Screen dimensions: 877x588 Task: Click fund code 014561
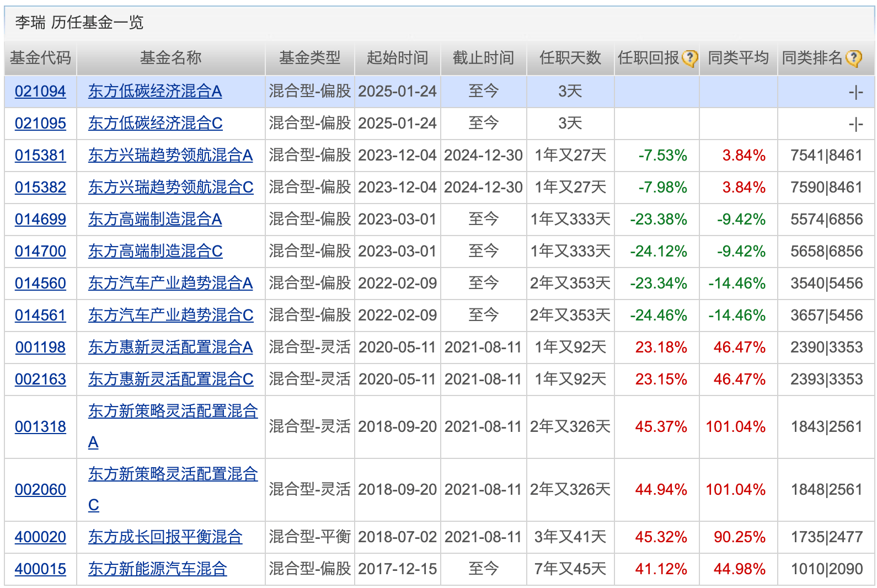point(40,316)
